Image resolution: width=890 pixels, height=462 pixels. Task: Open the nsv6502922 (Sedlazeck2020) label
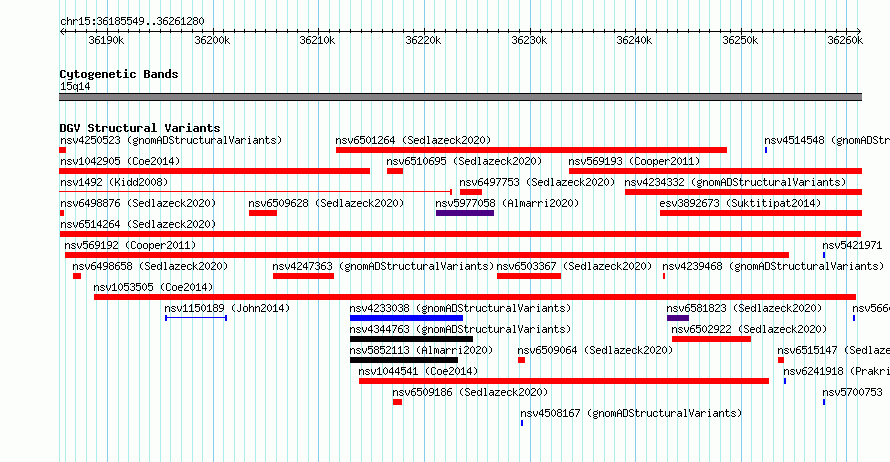click(x=749, y=329)
